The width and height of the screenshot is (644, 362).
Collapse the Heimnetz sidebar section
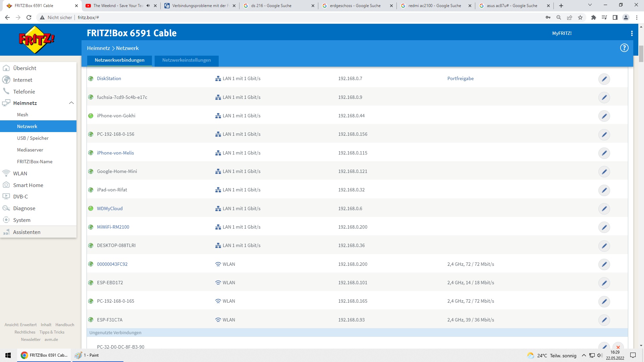71,103
